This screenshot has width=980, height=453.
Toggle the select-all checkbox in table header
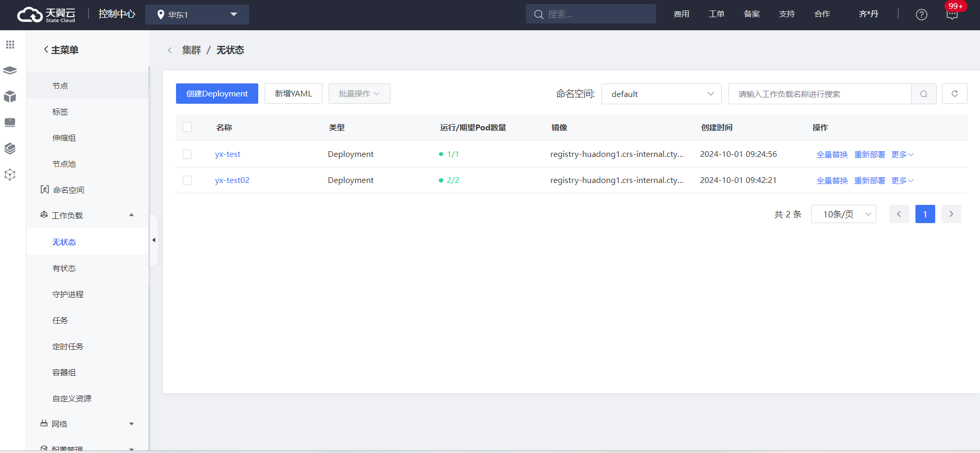tap(187, 127)
